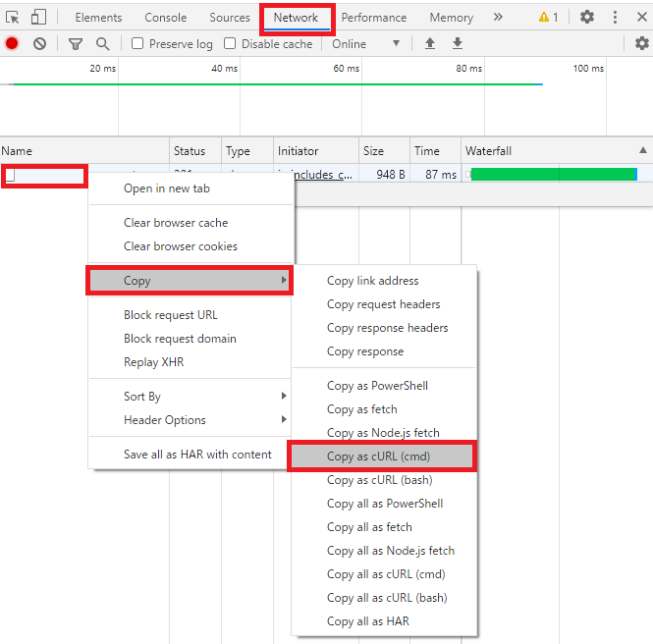Choose Replay XHR

pyautogui.click(x=190, y=362)
